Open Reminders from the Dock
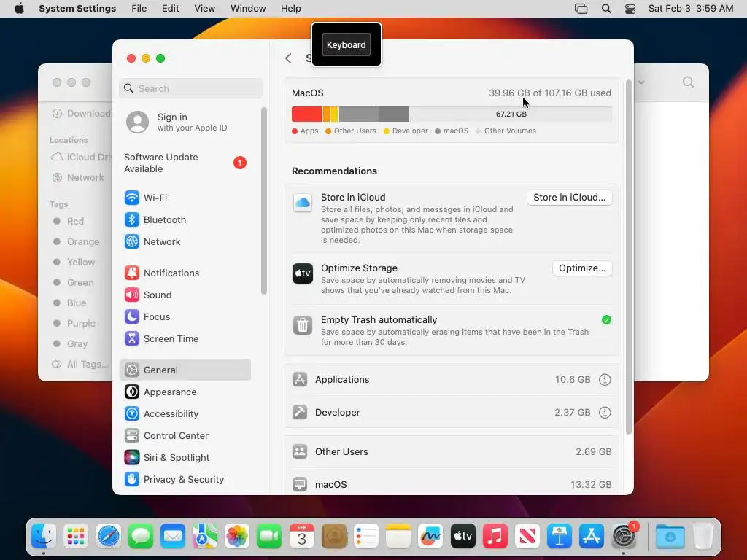This screenshot has width=747, height=560. point(366,537)
